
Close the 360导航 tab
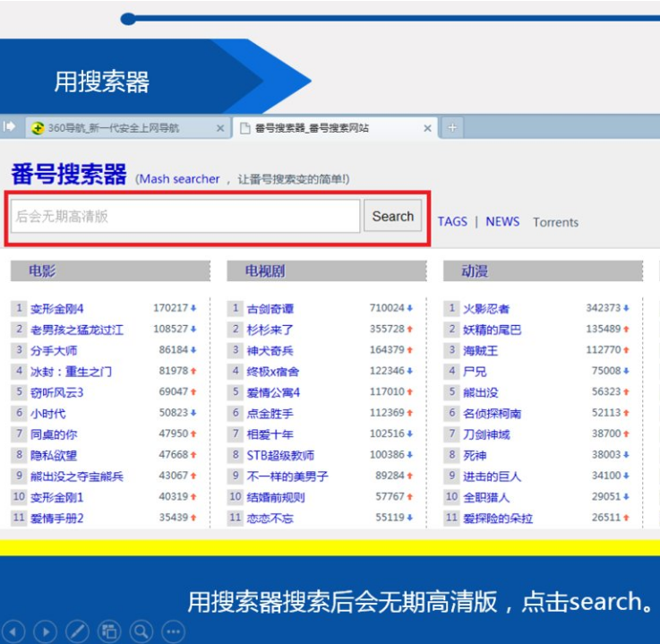point(220,128)
